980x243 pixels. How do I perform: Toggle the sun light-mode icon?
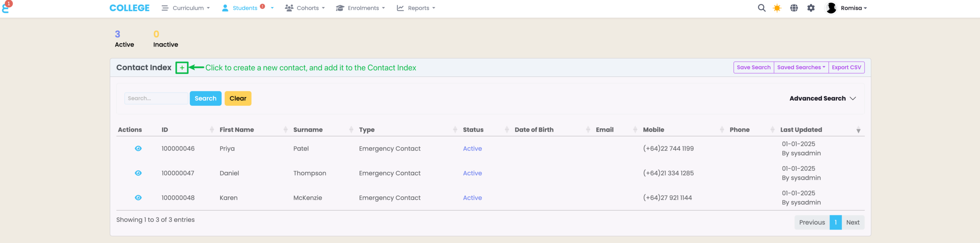tap(777, 8)
